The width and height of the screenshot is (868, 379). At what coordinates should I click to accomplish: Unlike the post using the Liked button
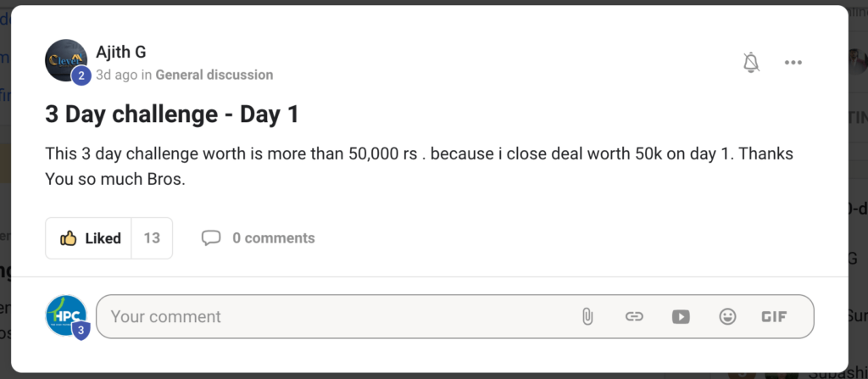tap(89, 238)
